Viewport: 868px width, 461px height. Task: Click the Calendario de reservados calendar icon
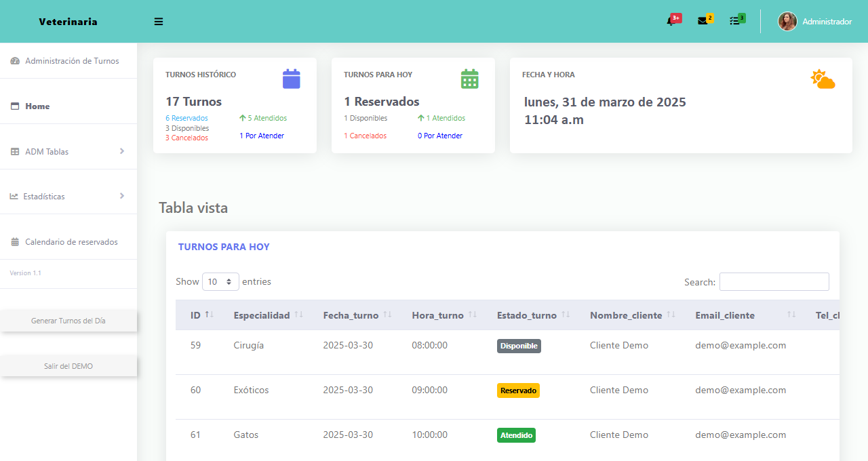point(15,242)
